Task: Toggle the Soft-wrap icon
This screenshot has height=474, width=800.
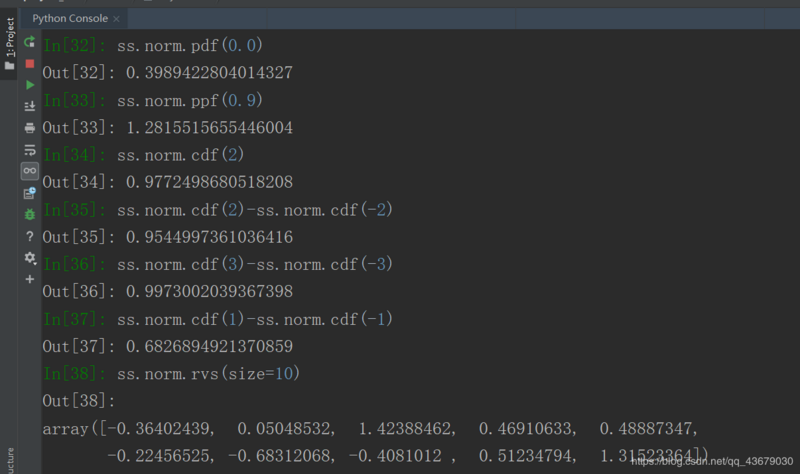Action: (x=30, y=149)
